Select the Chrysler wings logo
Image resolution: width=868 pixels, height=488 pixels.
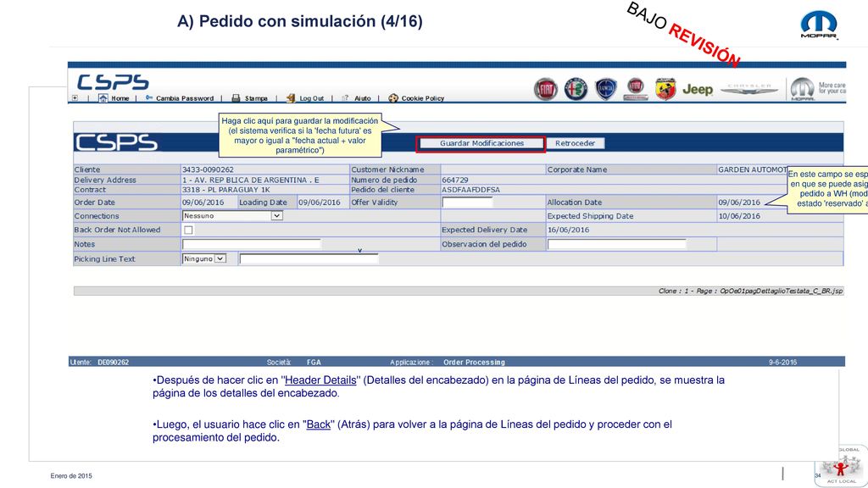[749, 89]
